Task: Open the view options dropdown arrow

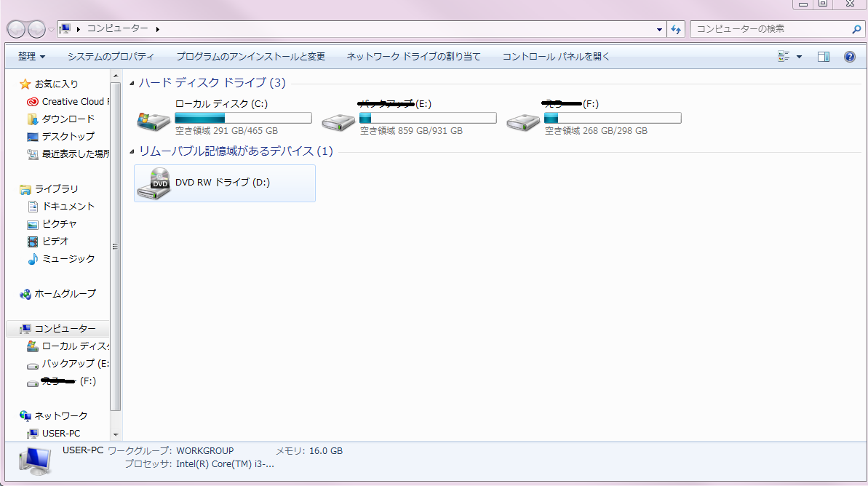Action: (799, 57)
